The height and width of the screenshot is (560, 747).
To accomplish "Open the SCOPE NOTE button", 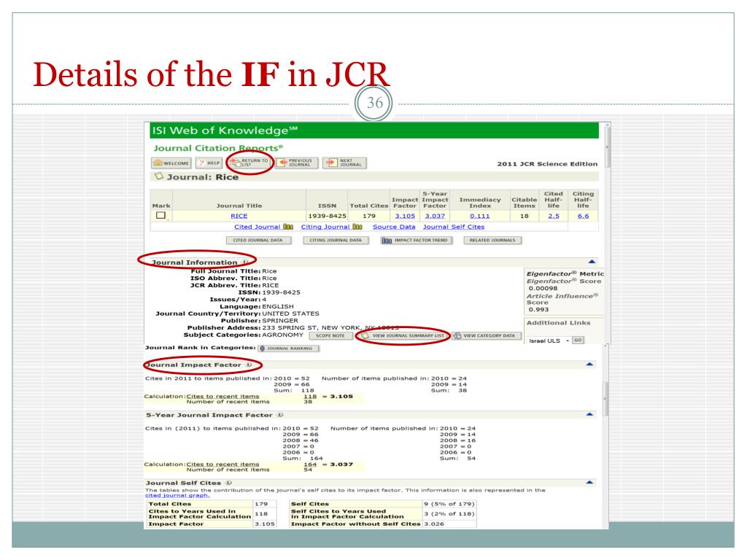I will tap(330, 335).
